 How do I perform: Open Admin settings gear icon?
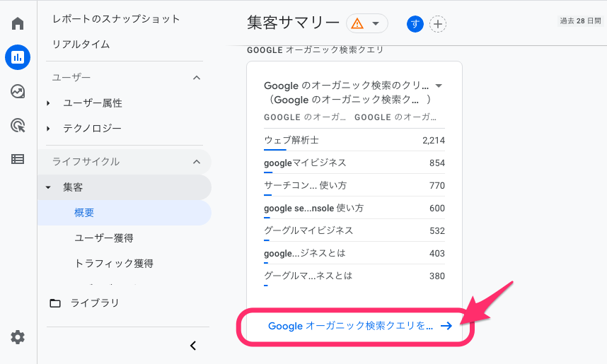pos(18,337)
